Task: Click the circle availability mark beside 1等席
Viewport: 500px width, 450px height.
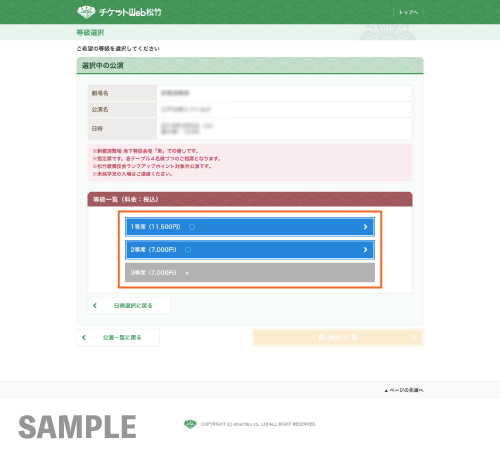Action: click(x=192, y=227)
